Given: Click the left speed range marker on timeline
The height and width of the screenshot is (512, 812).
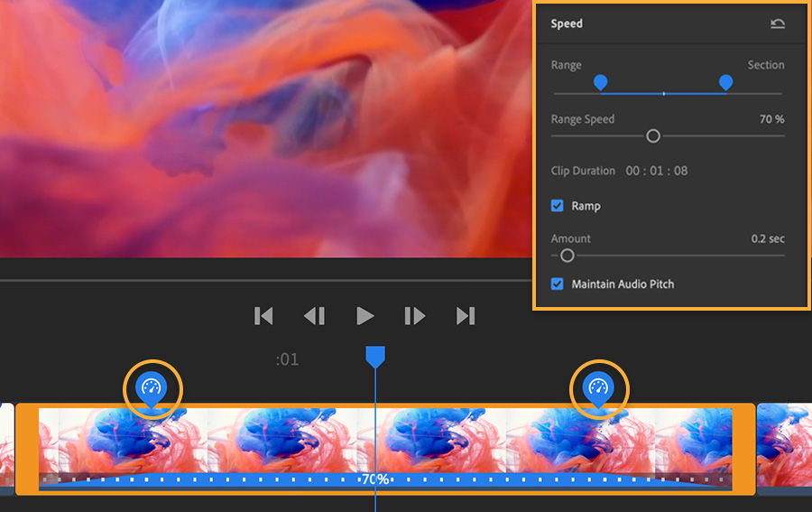Looking at the screenshot, I should click(x=152, y=388).
